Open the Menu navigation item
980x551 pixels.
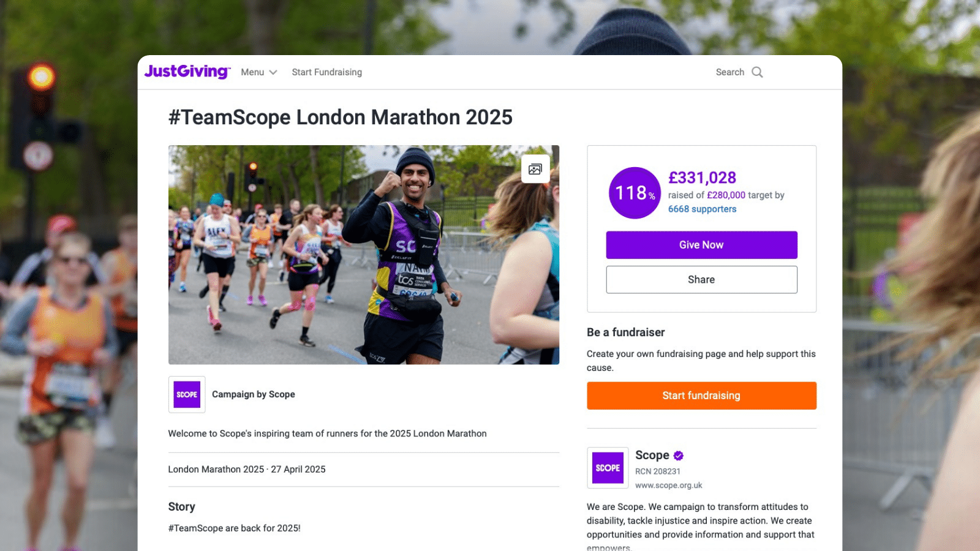252,72
